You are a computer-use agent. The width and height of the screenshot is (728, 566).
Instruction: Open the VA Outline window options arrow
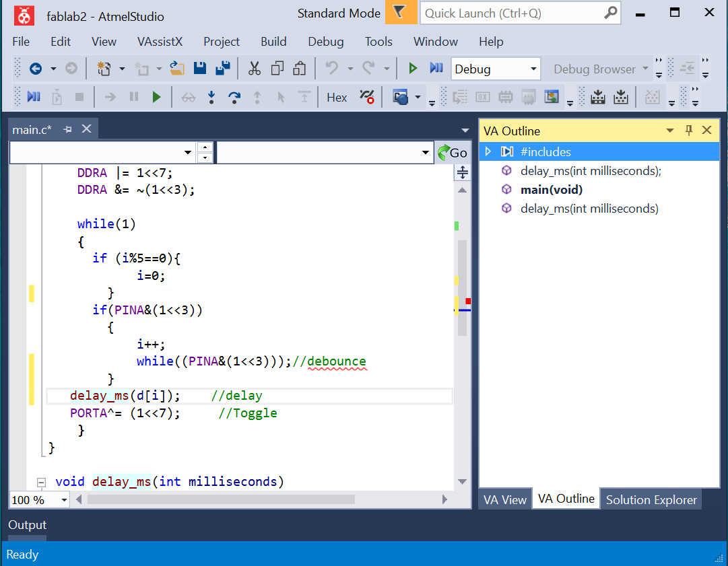point(669,131)
